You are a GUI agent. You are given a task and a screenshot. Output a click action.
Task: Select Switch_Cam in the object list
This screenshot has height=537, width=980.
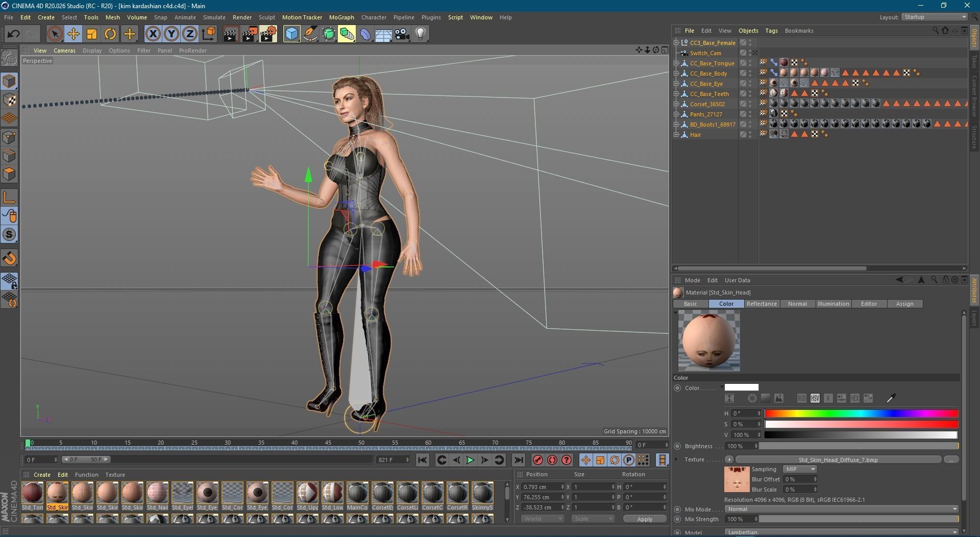point(705,53)
